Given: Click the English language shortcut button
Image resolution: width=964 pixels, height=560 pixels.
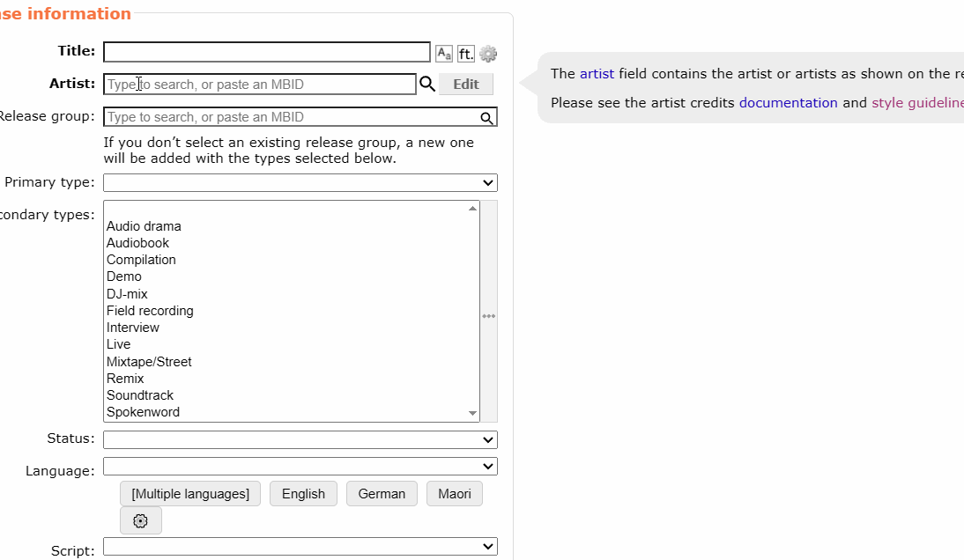Looking at the screenshot, I should (x=303, y=494).
